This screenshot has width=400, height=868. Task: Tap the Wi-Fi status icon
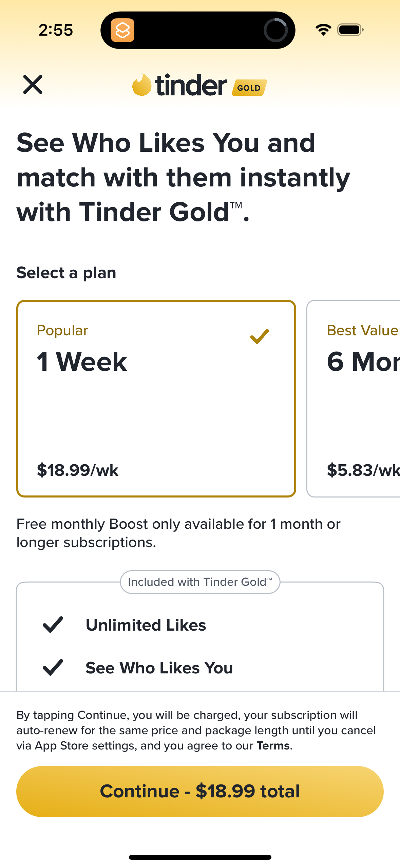click(323, 30)
